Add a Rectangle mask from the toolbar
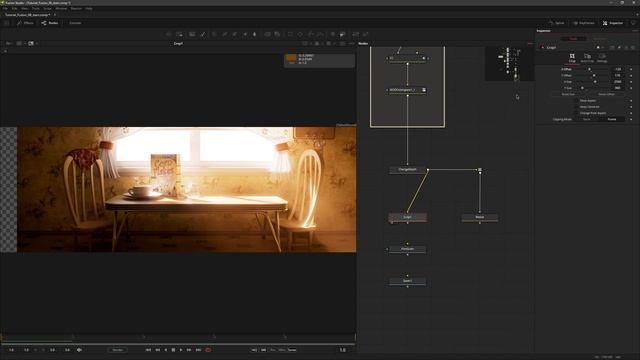The image size is (640, 360). coord(290,34)
